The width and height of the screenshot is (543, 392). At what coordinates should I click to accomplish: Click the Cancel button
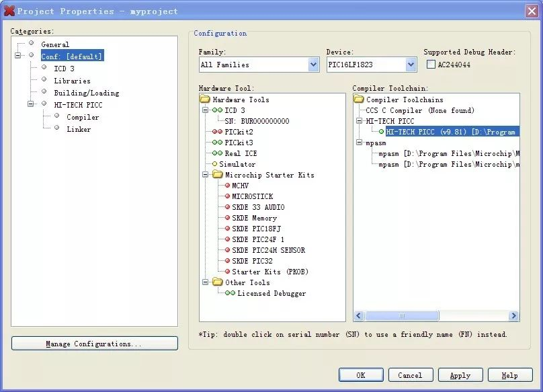click(411, 375)
